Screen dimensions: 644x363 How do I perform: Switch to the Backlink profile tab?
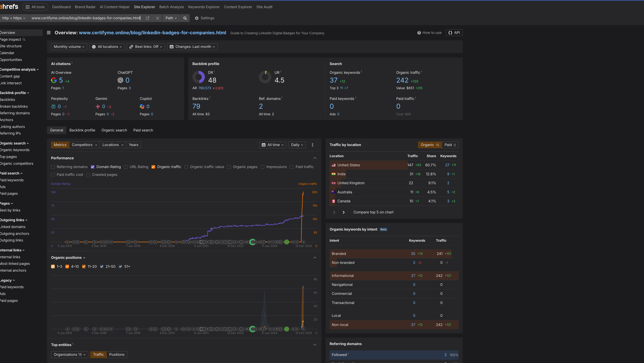(82, 130)
